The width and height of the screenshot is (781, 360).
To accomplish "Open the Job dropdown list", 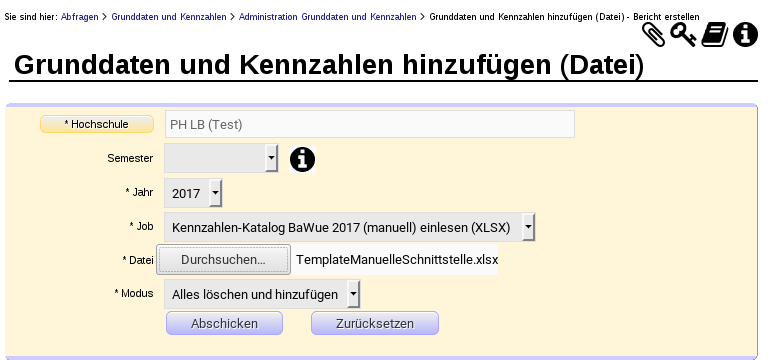I will pos(350,228).
